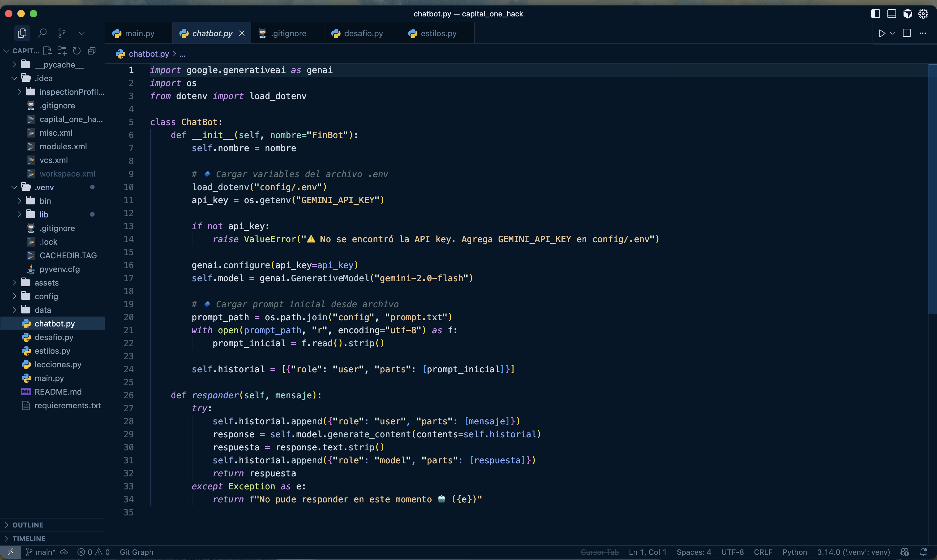937x560 pixels.
Task: Switch to the main.py tab
Action: click(x=139, y=33)
